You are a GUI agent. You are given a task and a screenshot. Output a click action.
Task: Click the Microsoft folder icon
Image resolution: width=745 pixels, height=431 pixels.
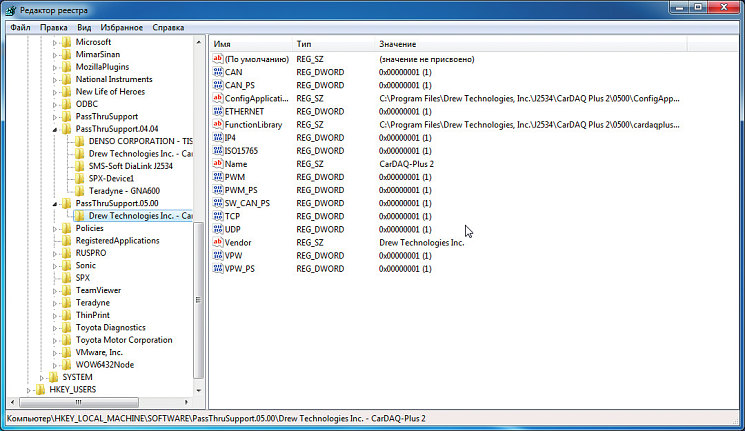click(67, 42)
